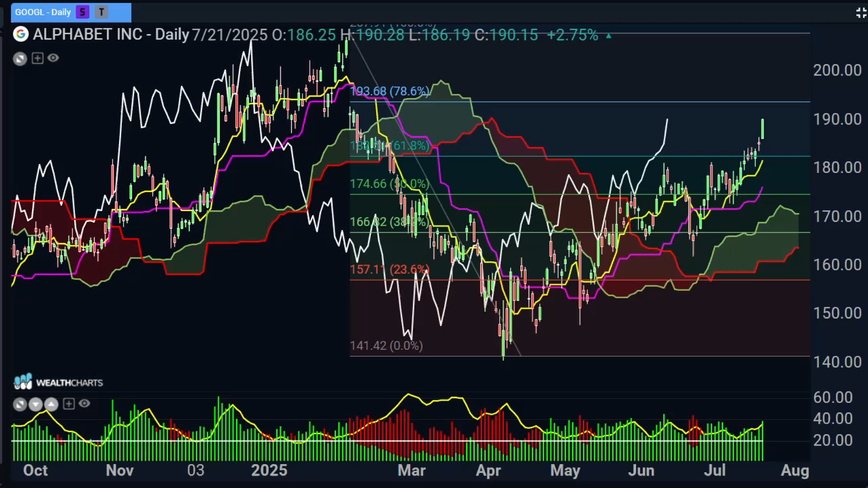Click the 40.00 indicator axis label
The image size is (868, 488).
coord(832,418)
